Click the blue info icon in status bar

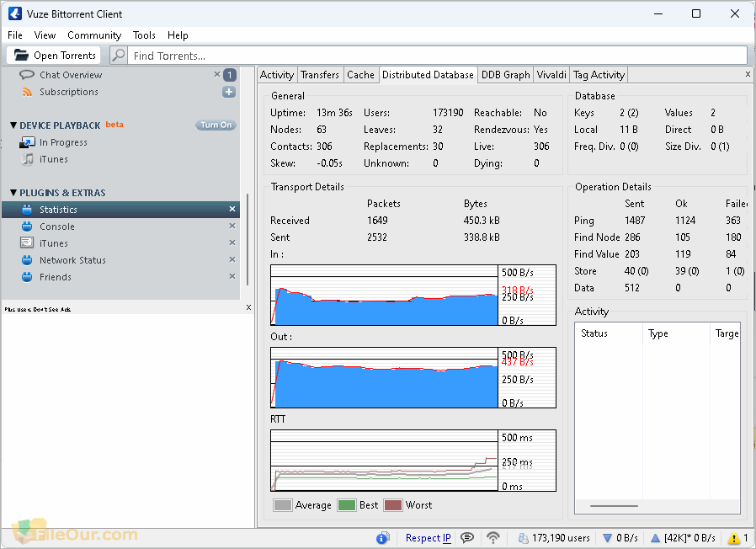[x=383, y=538]
